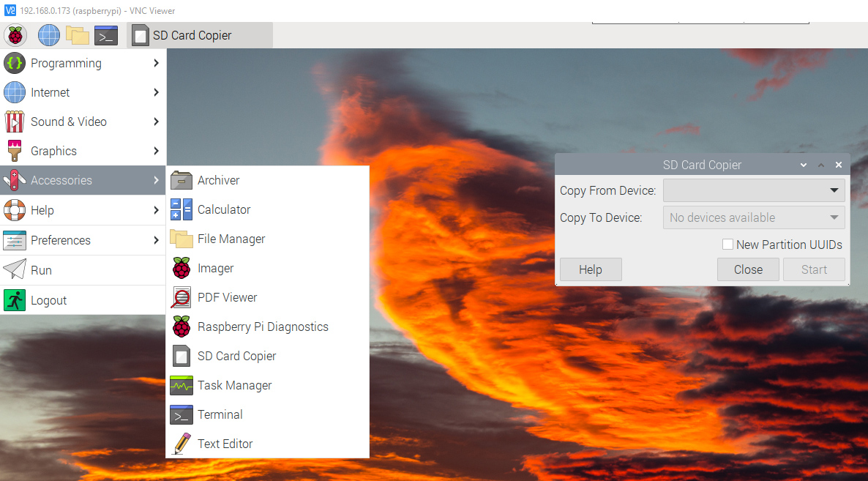This screenshot has height=481, width=868.
Task: Open the Graphics menu category
Action: pyautogui.click(x=83, y=151)
